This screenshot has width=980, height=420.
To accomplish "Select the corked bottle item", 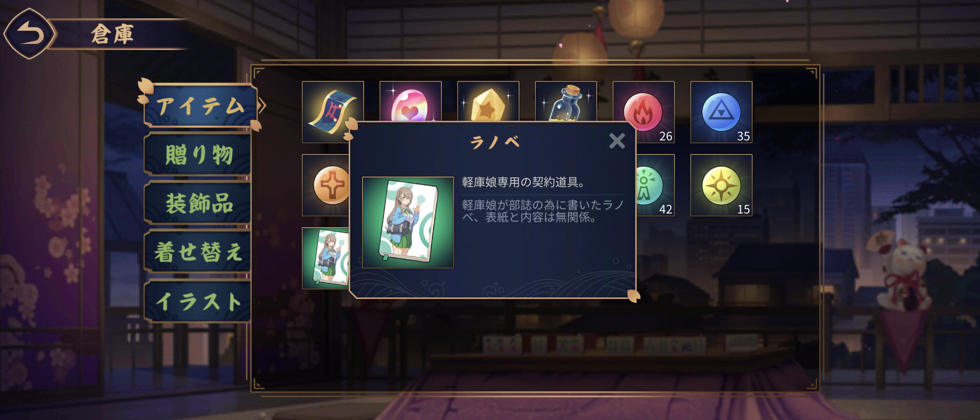I will tap(566, 102).
